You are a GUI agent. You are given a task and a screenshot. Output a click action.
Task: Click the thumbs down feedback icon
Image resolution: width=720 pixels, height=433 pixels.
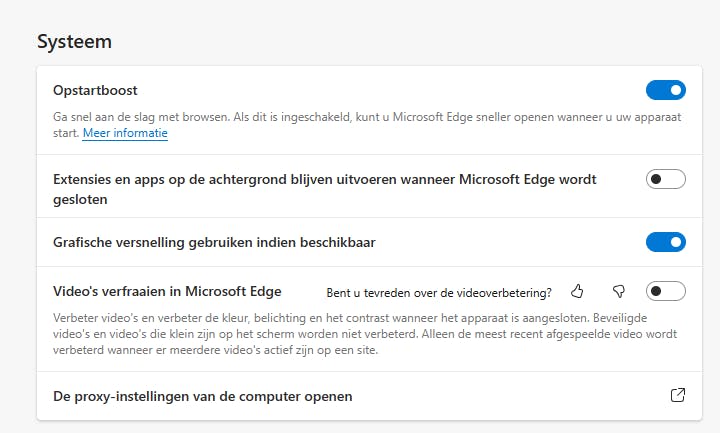[618, 292]
